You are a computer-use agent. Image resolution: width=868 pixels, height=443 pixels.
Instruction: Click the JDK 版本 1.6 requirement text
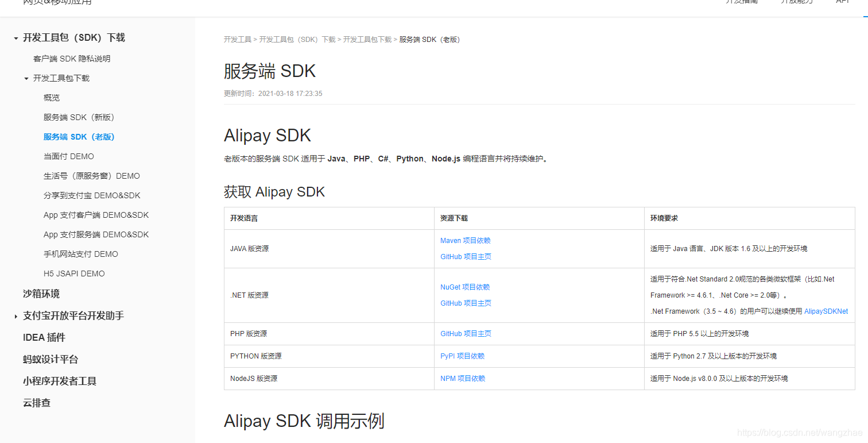click(x=728, y=249)
